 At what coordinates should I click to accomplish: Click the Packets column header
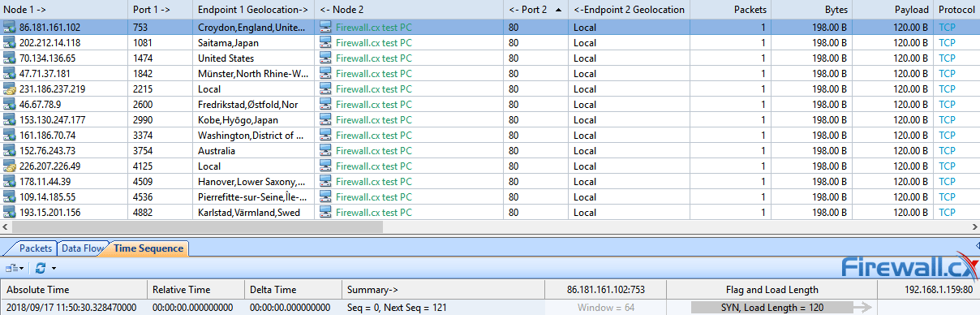(x=730, y=10)
